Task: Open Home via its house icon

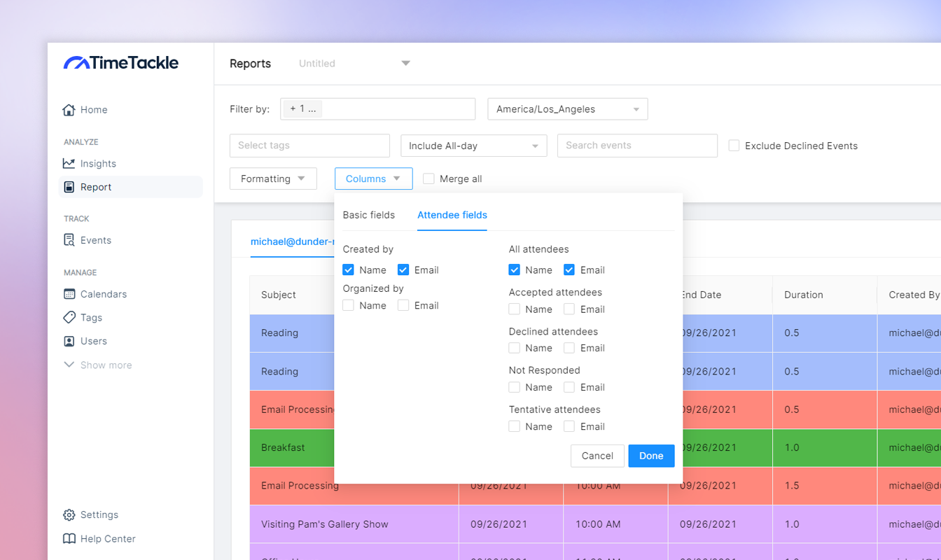Action: pos(69,110)
